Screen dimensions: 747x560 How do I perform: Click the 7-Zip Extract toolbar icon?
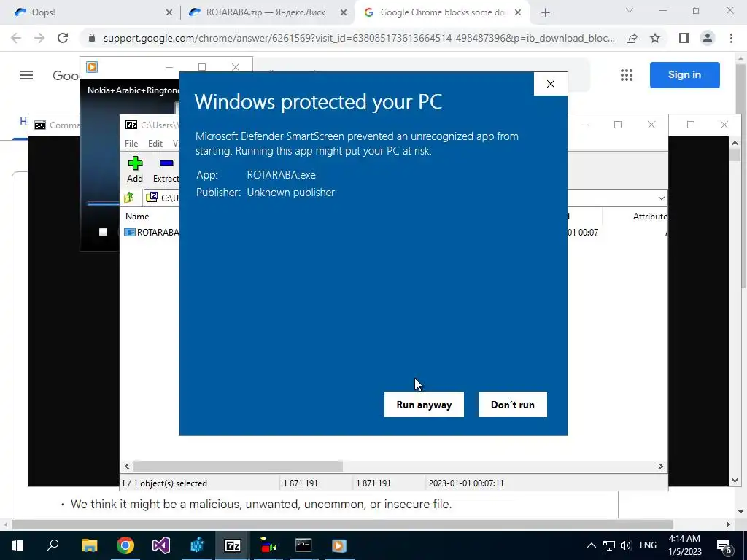pos(166,169)
